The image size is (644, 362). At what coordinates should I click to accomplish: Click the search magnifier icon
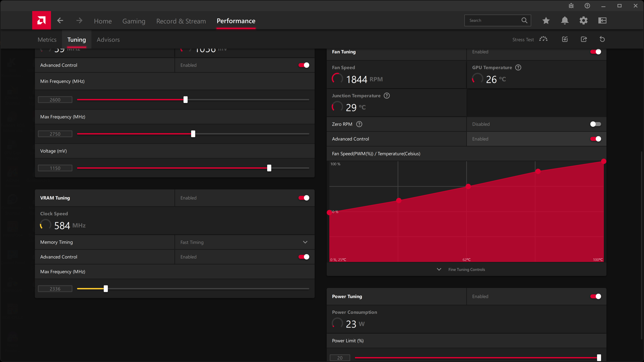524,20
